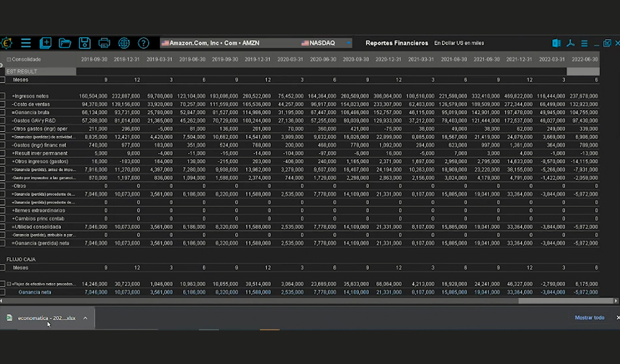Click Ganancia bruta value 152,757,000
The image size is (620, 364).
pyautogui.click(x=388, y=112)
